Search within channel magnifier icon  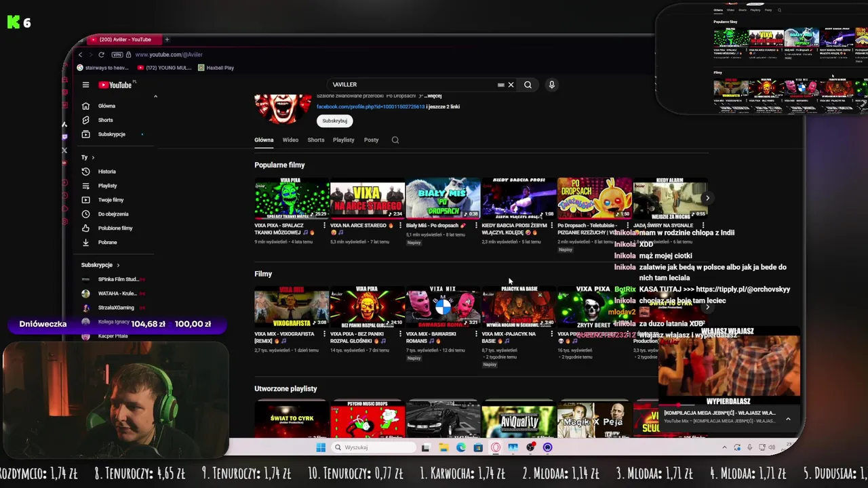[395, 140]
